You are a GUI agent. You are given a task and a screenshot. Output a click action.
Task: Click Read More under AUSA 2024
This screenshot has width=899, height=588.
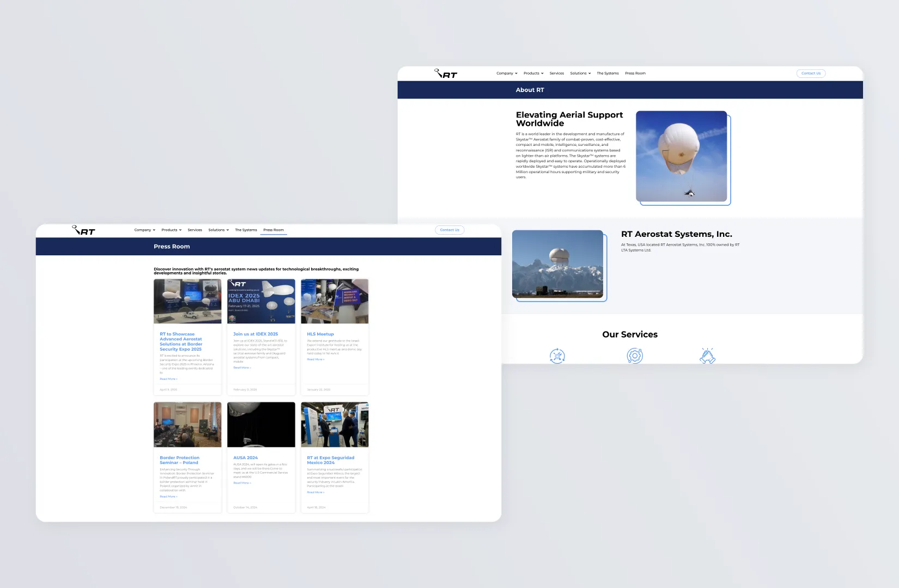[x=242, y=483]
